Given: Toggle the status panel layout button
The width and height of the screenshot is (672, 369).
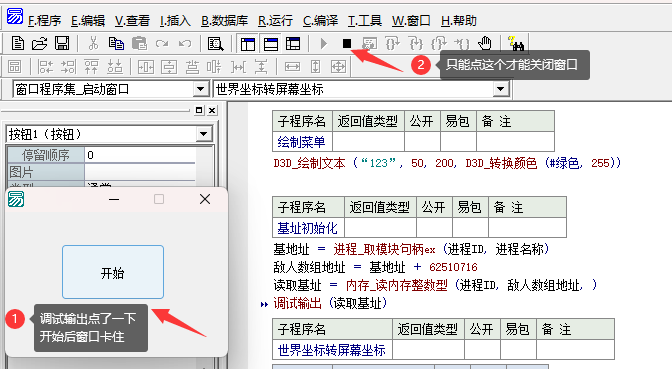Looking at the screenshot, I should pos(271,44).
